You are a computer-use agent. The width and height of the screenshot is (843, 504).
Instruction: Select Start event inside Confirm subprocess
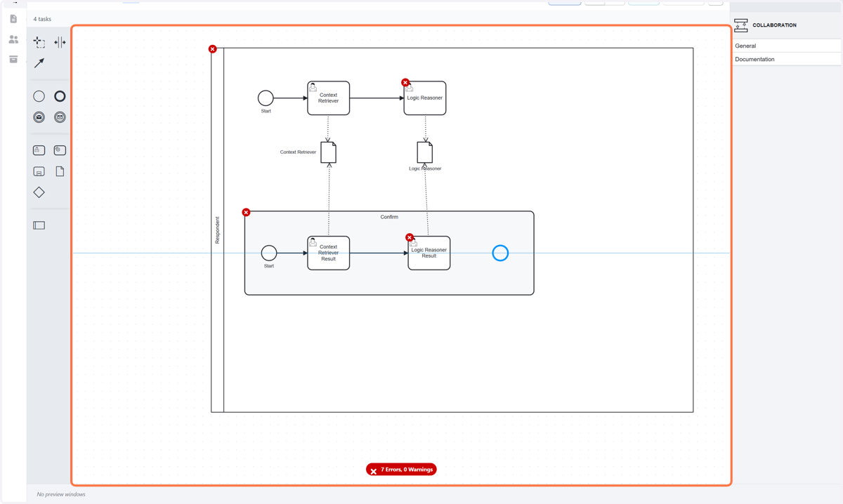pyautogui.click(x=269, y=253)
